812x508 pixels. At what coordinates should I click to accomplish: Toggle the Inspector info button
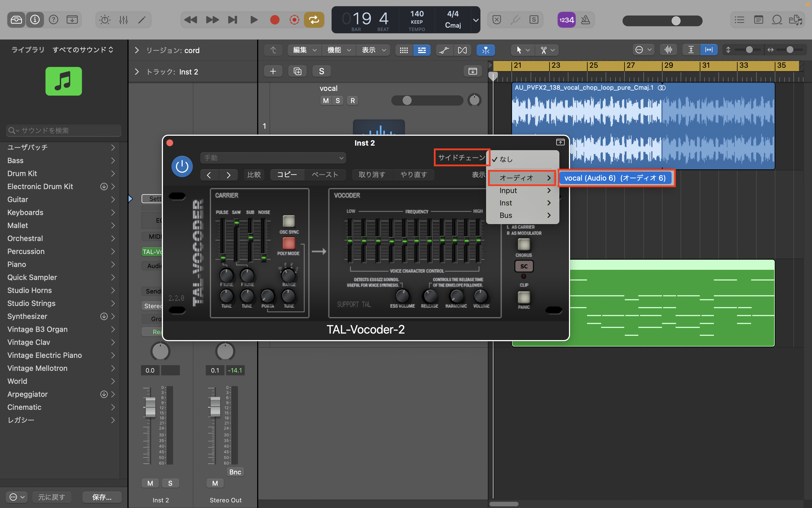(35, 20)
